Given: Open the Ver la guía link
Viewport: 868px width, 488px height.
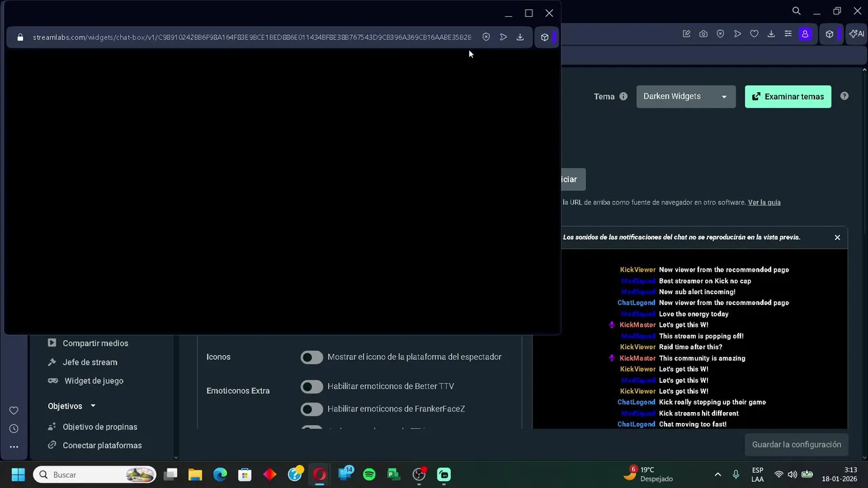Looking at the screenshot, I should pyautogui.click(x=764, y=202).
